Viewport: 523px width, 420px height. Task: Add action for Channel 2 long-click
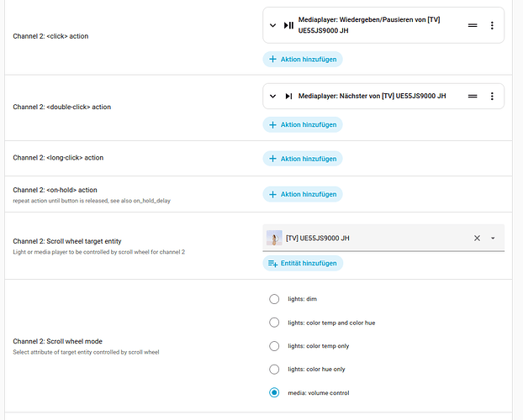point(303,158)
